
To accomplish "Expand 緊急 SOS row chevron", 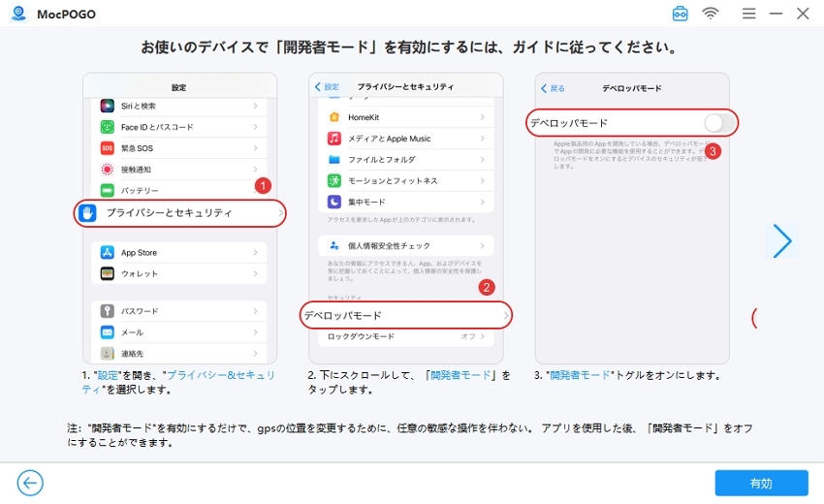I will click(x=255, y=148).
